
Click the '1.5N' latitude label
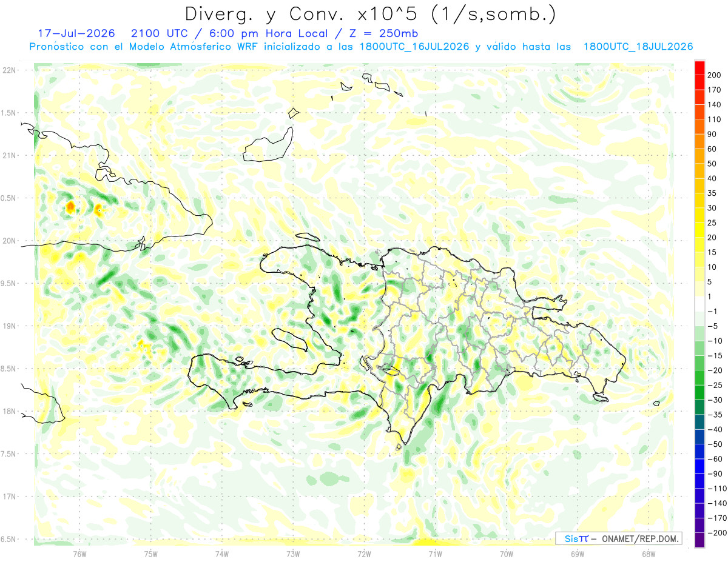[x=8, y=113]
